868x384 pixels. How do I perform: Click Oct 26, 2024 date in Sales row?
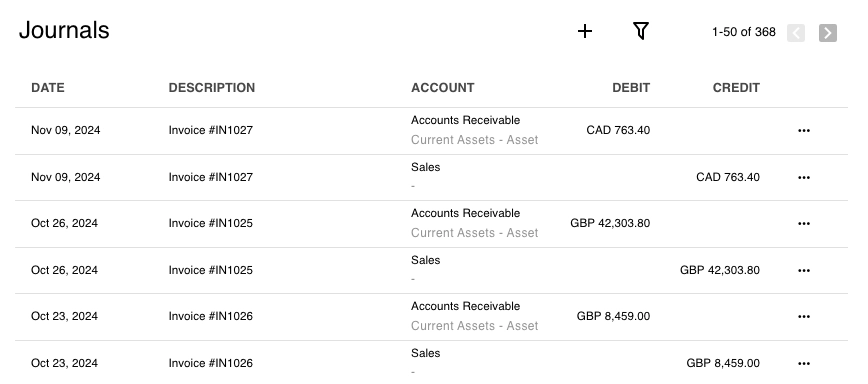(64, 271)
